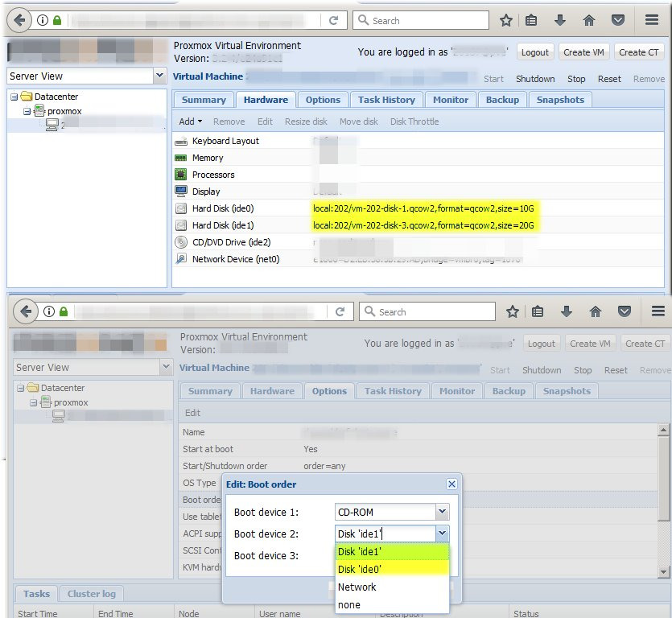Switch to Summary tab in top window
Viewport: 672px width, 618px height.
click(x=204, y=100)
